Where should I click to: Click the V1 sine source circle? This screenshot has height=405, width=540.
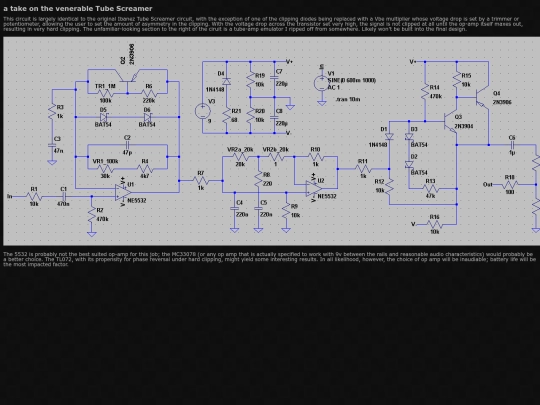pyautogui.click(x=322, y=83)
